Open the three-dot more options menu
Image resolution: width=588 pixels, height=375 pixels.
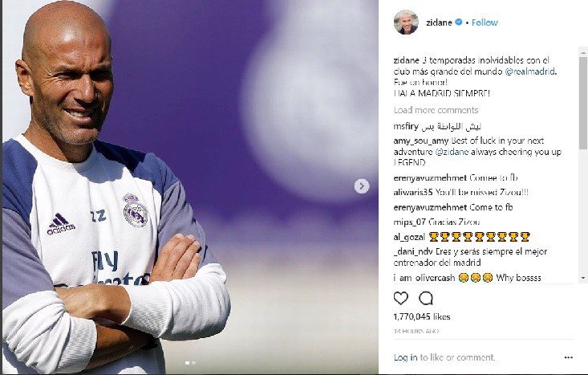tap(568, 357)
